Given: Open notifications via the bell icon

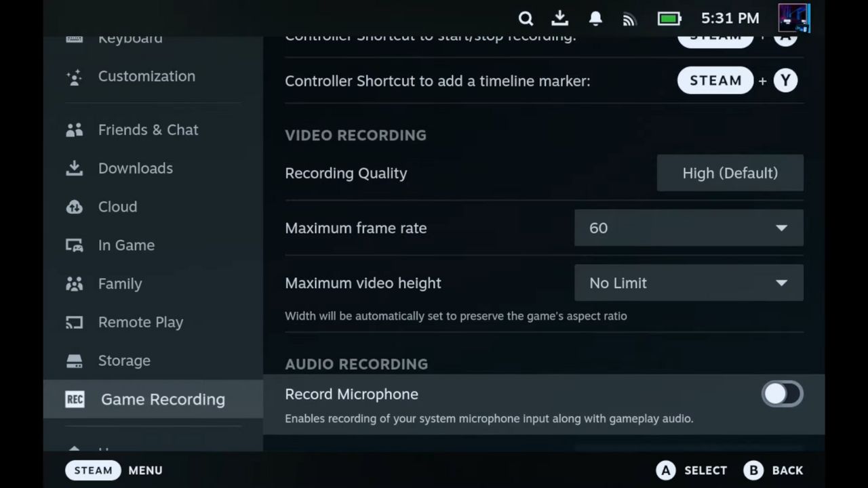Looking at the screenshot, I should pos(595,18).
